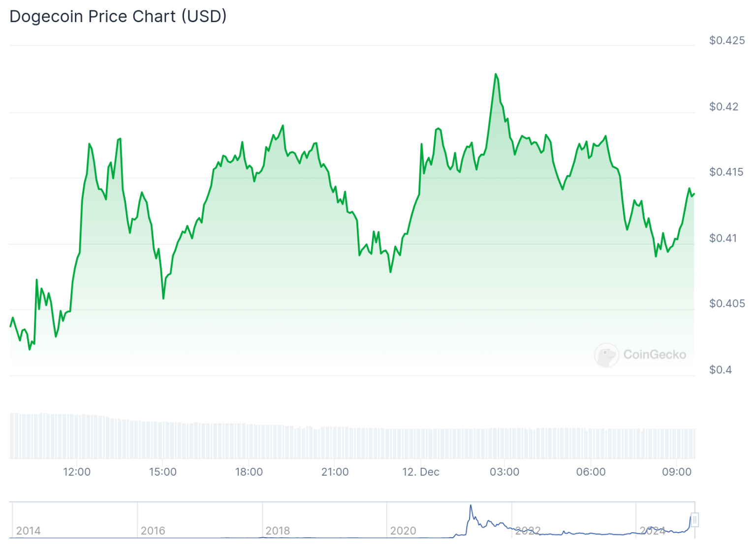Viewport: 756px width, 552px height.
Task: Select the $0.415 price axis label
Action: (726, 172)
